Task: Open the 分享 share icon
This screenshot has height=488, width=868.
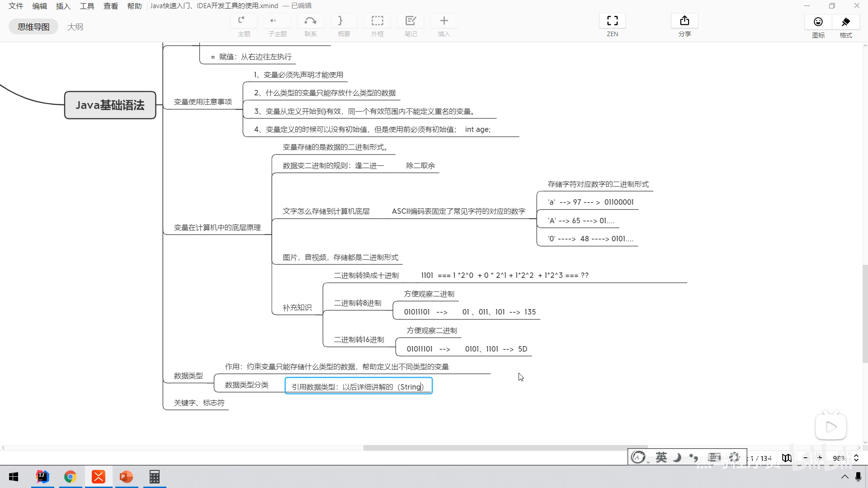Action: [x=684, y=21]
